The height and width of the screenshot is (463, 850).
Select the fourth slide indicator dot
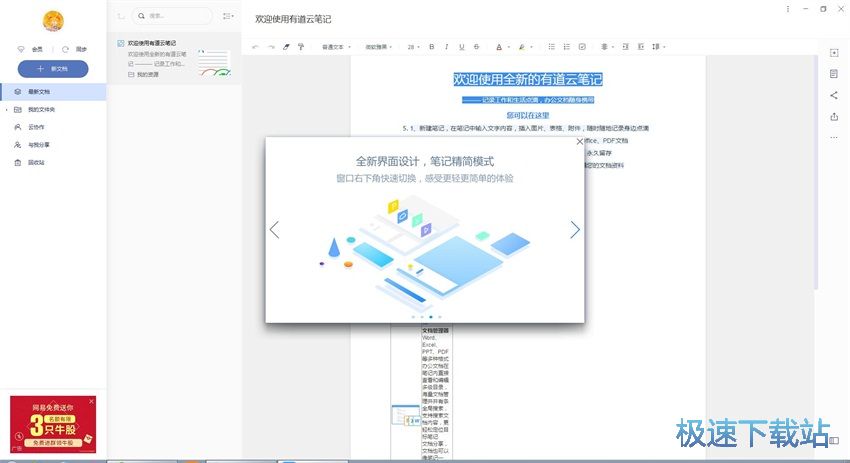440,317
